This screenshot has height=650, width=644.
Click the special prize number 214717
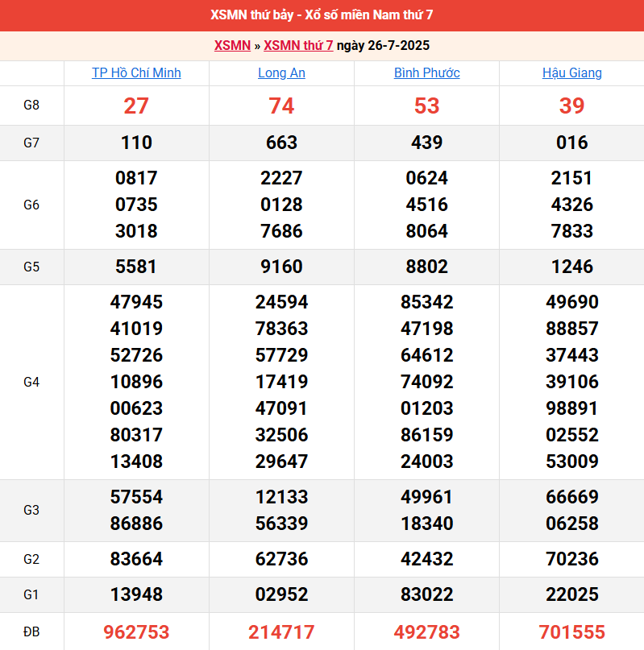282,632
